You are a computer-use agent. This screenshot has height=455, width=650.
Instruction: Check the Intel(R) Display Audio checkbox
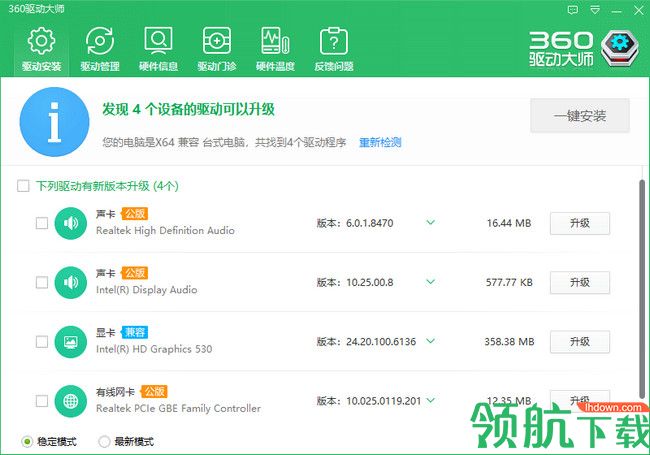pyautogui.click(x=42, y=283)
